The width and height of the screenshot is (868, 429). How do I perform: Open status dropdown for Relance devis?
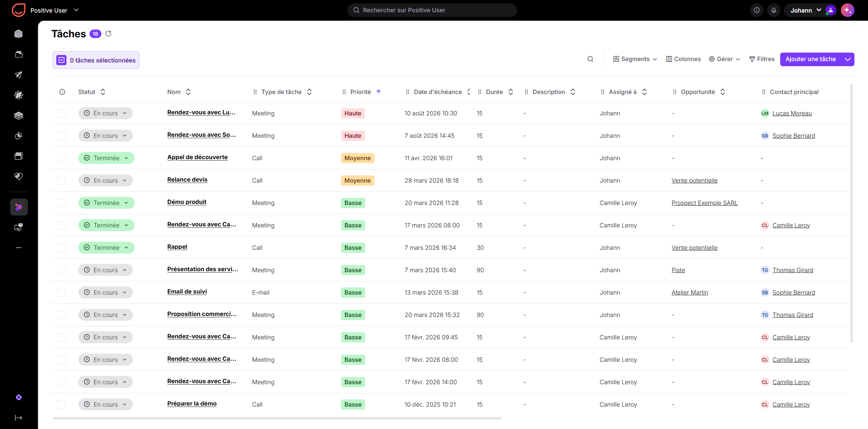tap(105, 180)
